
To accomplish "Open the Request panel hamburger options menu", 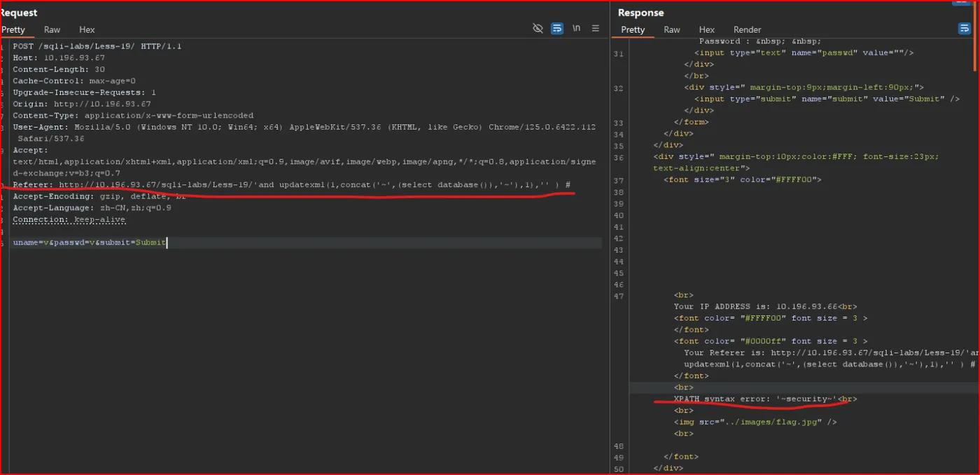I will point(596,29).
